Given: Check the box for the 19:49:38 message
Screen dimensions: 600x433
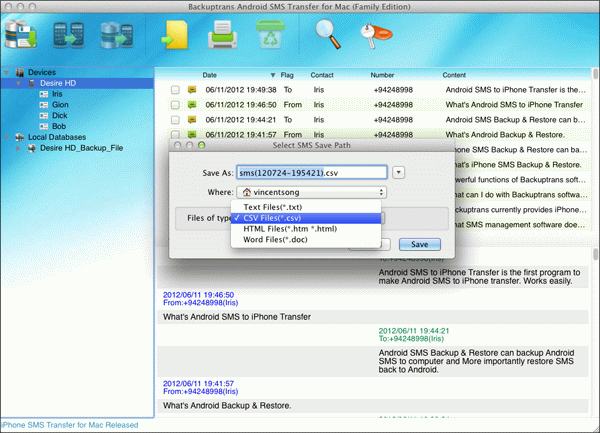Looking at the screenshot, I should coord(175,90).
